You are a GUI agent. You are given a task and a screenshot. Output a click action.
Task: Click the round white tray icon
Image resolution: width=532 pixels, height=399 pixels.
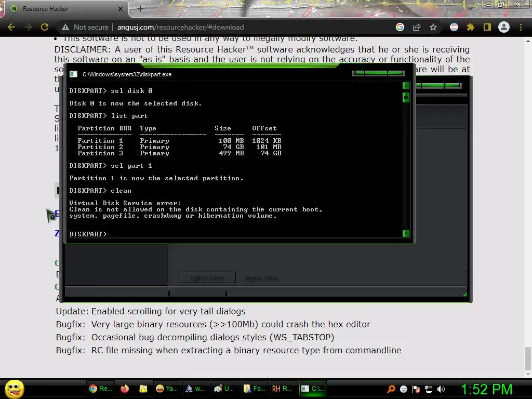pos(403,389)
